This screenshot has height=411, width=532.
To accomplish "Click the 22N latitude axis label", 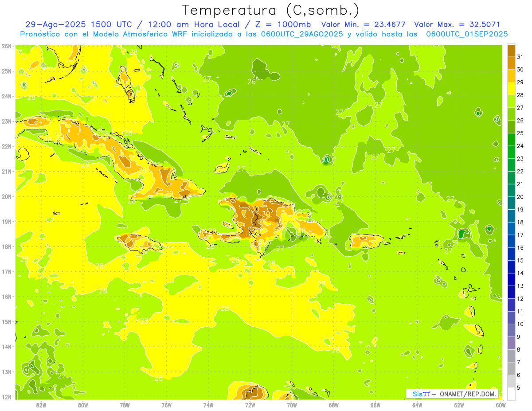I will (7, 146).
